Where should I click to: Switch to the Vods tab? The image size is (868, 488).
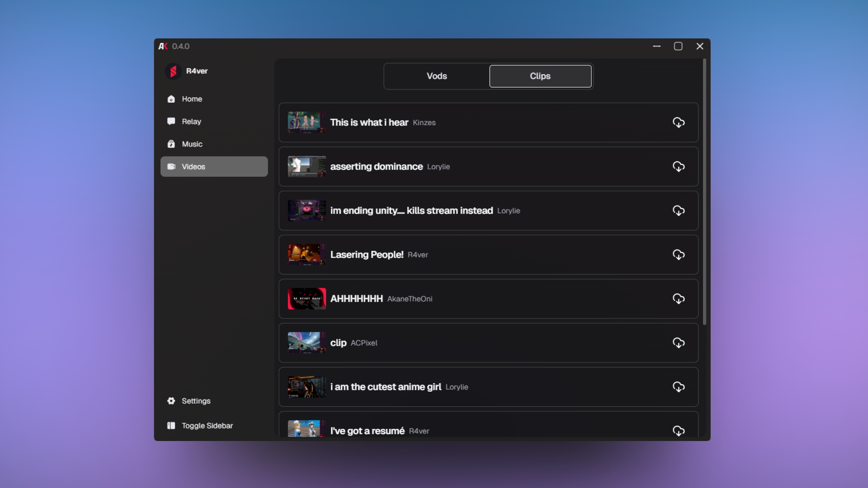[436, 76]
